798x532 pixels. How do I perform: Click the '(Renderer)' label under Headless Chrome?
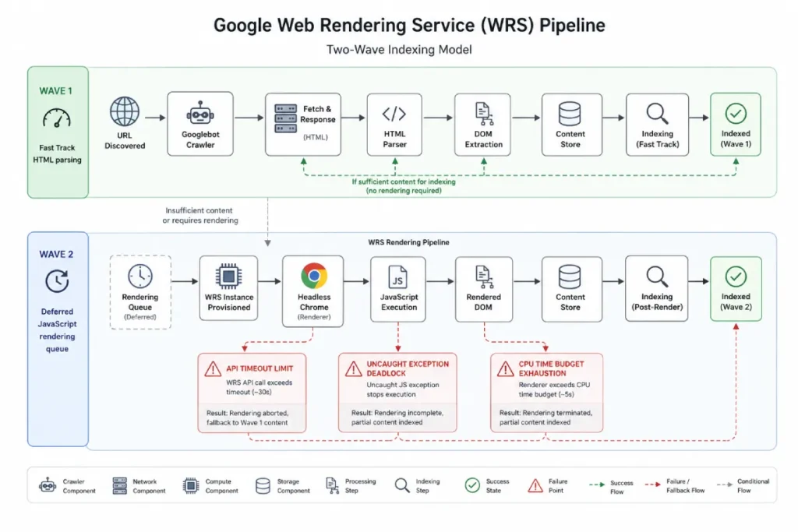point(314,317)
